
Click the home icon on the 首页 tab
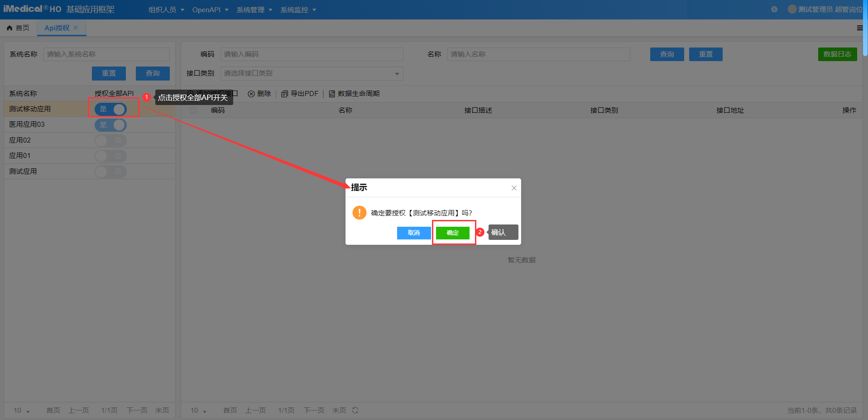click(x=10, y=28)
